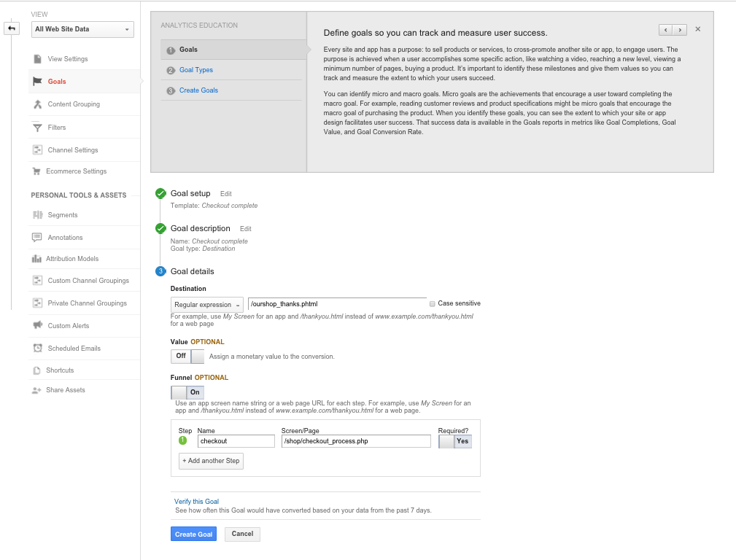
Task: Edit the Goal setup section
Action: click(x=226, y=194)
